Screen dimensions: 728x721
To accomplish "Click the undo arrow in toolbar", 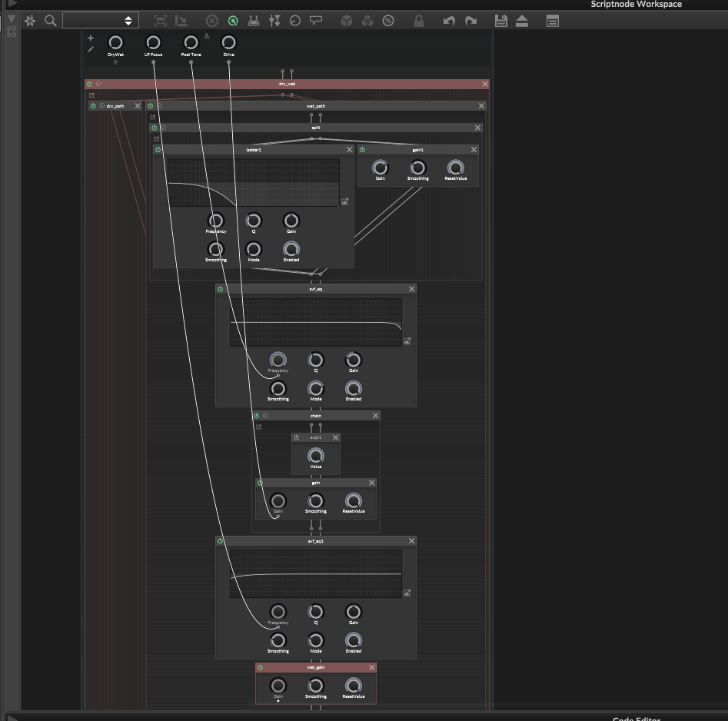I will point(449,21).
